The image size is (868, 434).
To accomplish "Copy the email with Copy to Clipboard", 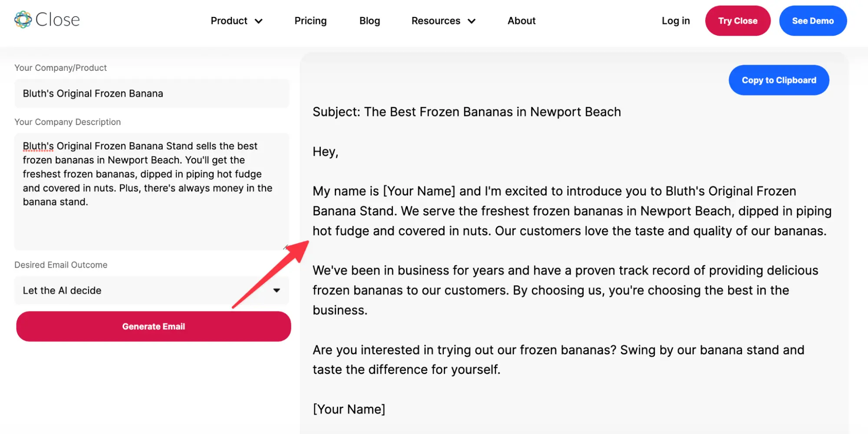I will point(779,80).
